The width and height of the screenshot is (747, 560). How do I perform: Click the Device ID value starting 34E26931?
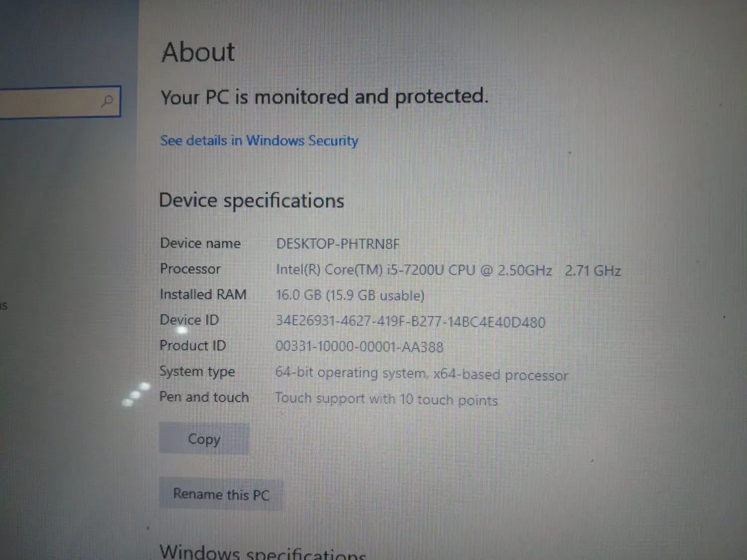[x=410, y=322]
